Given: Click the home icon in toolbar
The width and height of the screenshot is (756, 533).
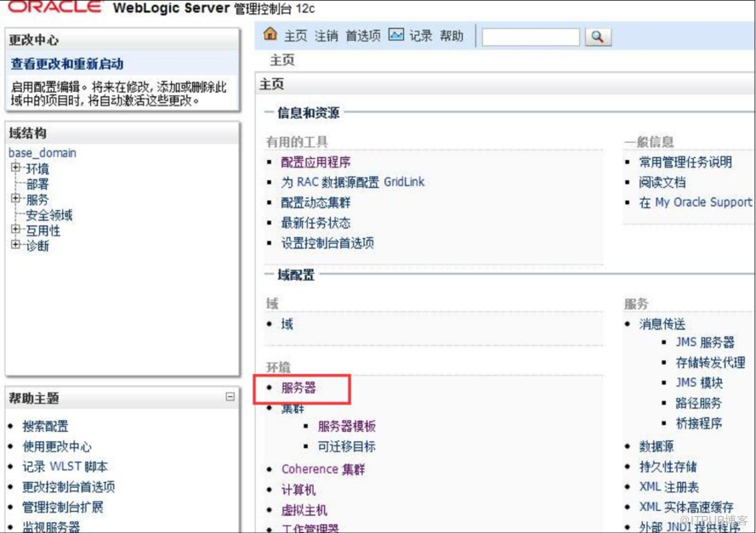Looking at the screenshot, I should [270, 34].
